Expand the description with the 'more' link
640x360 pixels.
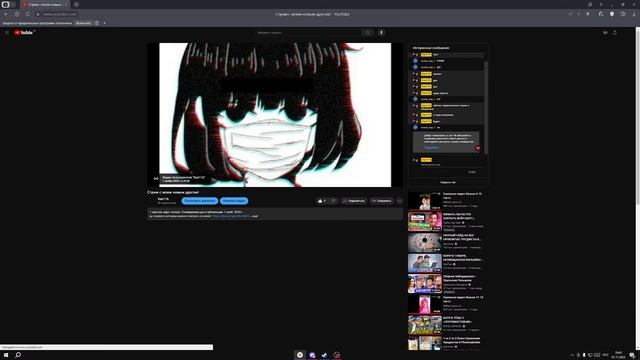(x=255, y=216)
